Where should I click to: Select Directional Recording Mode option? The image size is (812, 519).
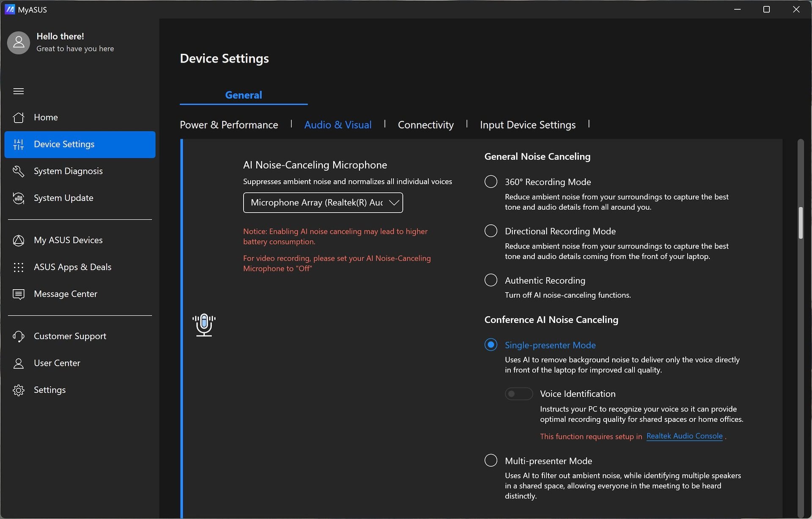pos(491,231)
